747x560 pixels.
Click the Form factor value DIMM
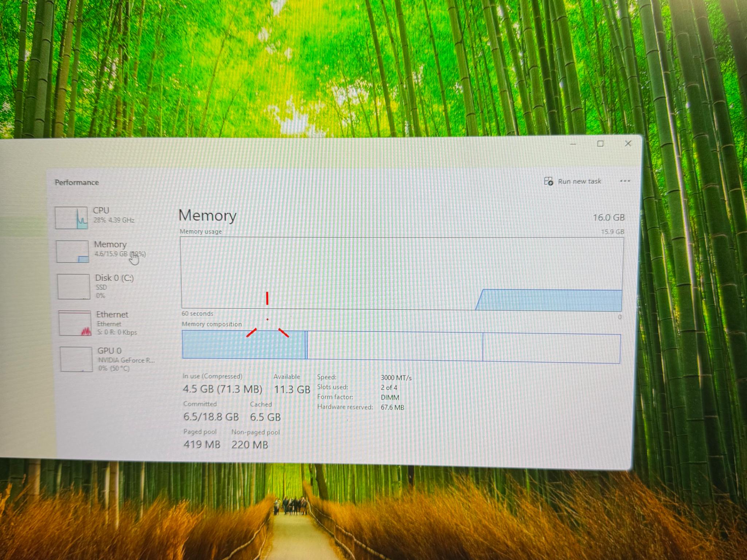[x=390, y=397]
